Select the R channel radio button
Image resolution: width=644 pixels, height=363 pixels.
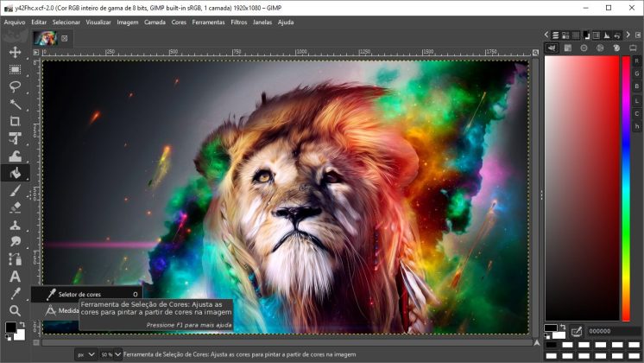(636, 60)
